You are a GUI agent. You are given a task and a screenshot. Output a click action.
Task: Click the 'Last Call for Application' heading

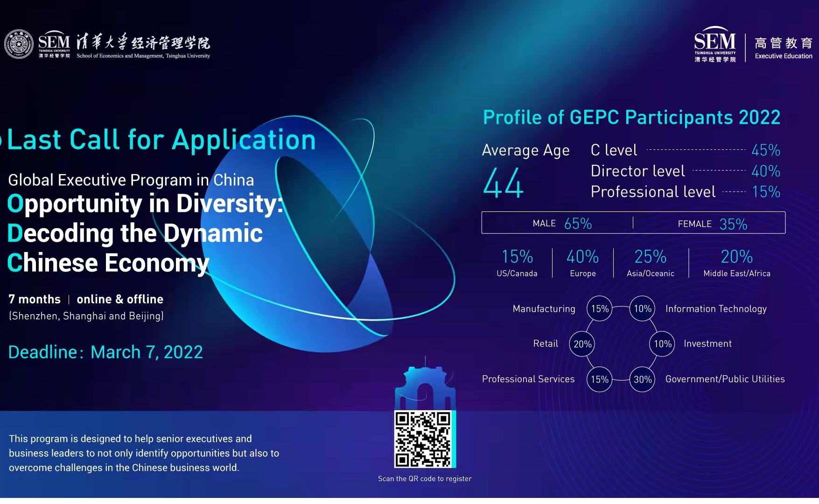[x=161, y=140]
